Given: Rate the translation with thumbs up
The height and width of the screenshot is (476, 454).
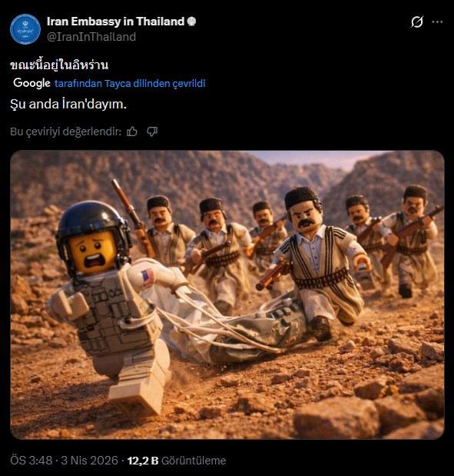Looking at the screenshot, I should [x=132, y=131].
